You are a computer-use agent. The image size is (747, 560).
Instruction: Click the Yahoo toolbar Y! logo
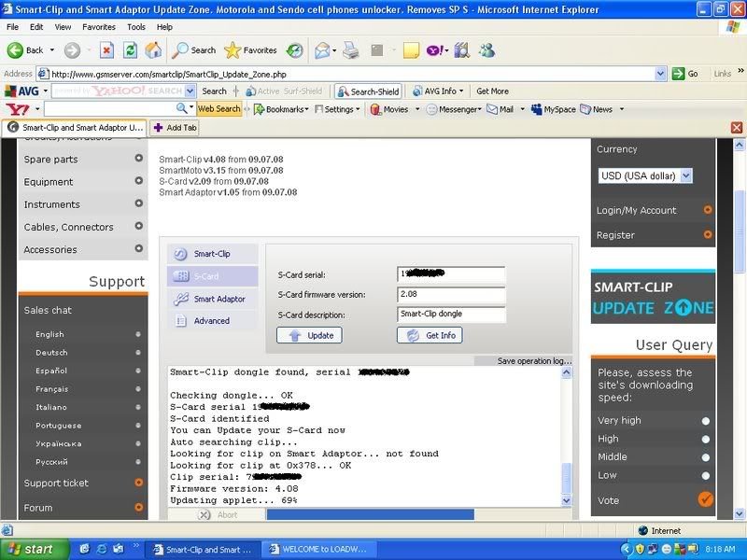(x=18, y=109)
